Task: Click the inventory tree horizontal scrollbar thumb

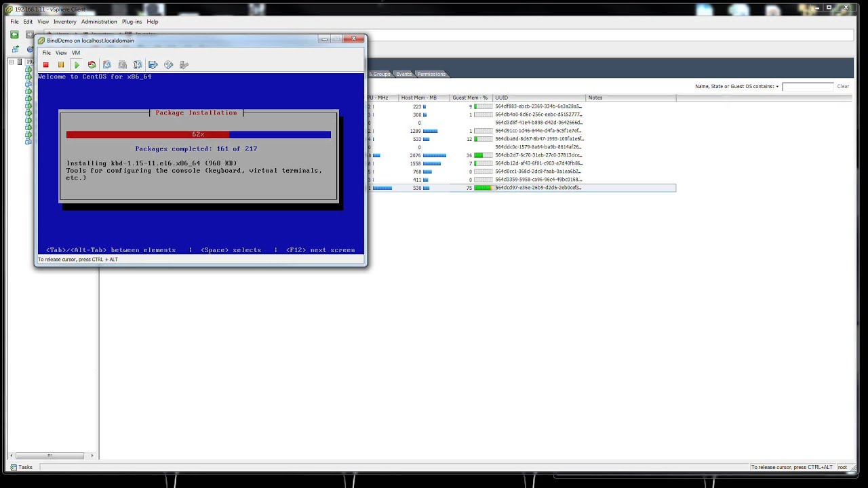Action: pyautogui.click(x=50, y=455)
